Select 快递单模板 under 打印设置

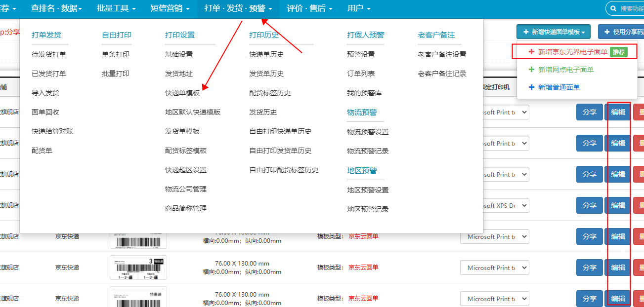[x=182, y=93]
